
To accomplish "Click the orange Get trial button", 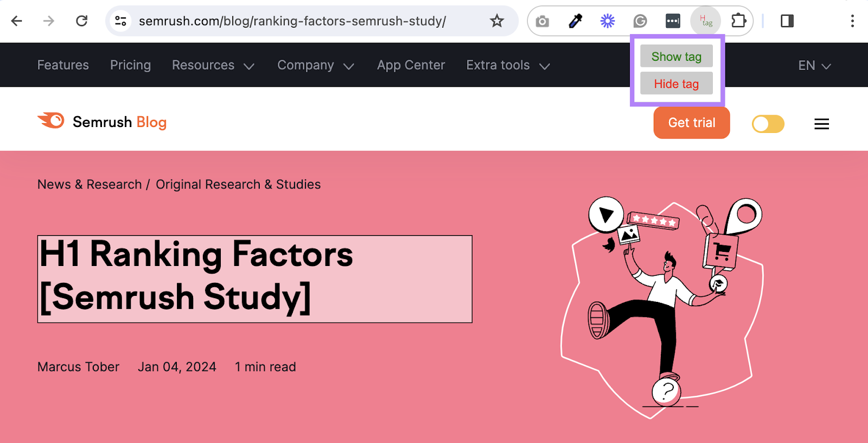I will pyautogui.click(x=691, y=123).
